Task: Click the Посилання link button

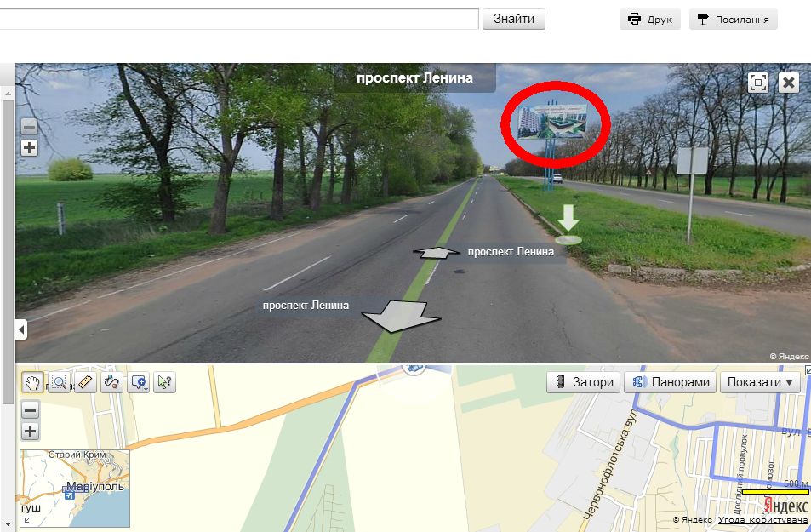Action: click(734, 19)
